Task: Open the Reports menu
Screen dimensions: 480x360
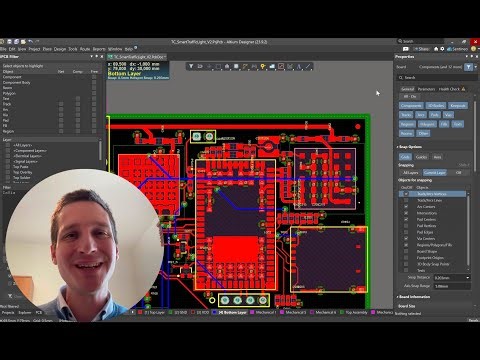Action: pos(99,49)
